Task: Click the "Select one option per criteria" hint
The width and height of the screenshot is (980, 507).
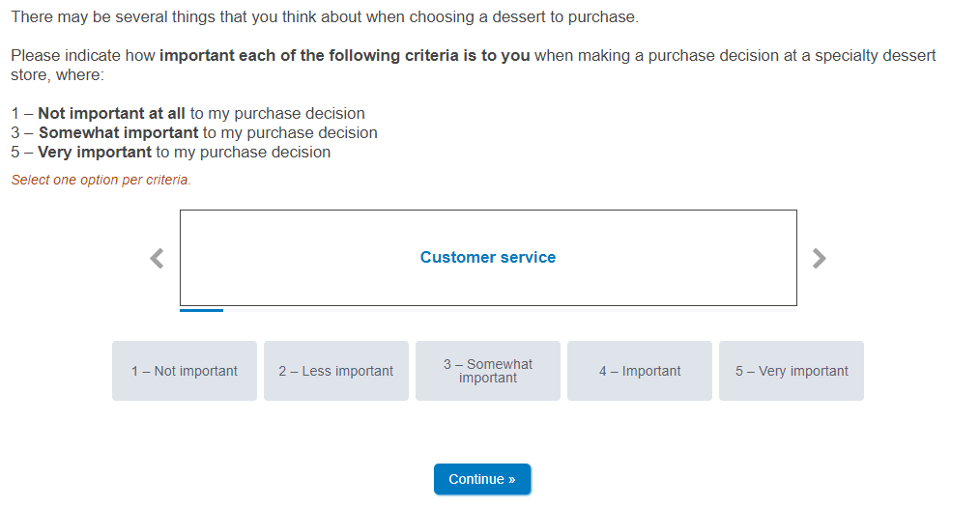Action: click(x=101, y=180)
